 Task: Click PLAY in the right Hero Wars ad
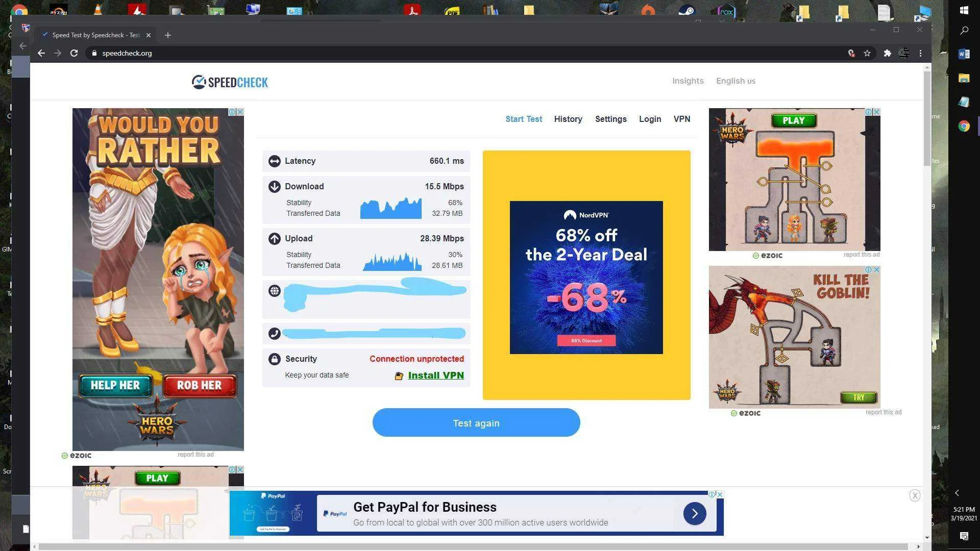[793, 121]
